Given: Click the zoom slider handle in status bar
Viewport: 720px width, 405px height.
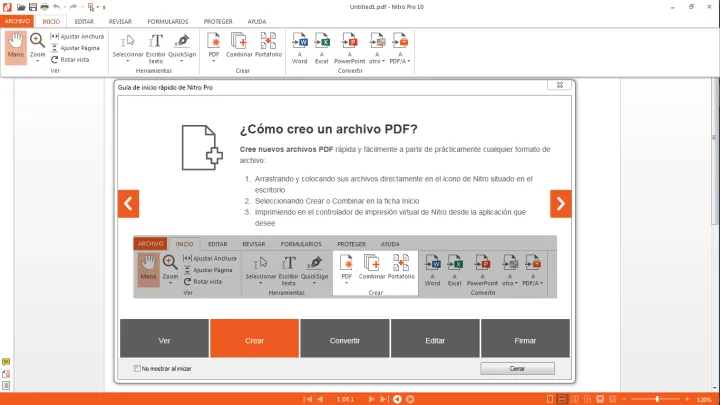Looking at the screenshot, I should point(657,399).
